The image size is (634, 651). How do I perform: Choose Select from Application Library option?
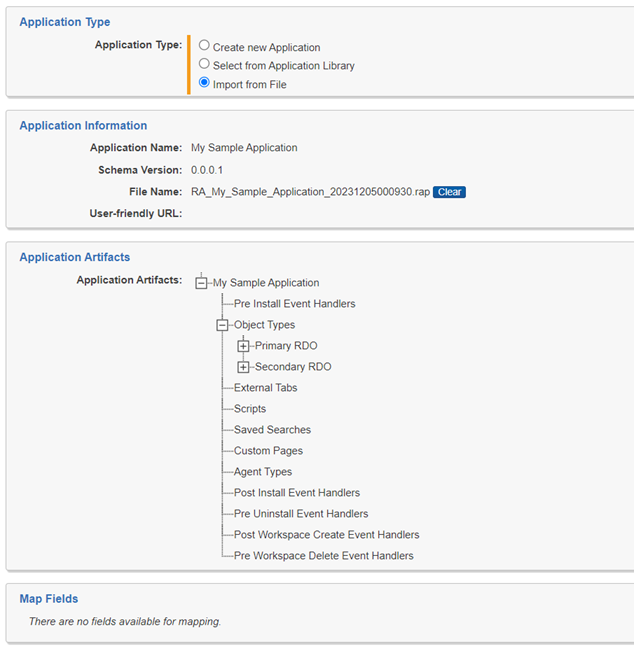tap(204, 64)
